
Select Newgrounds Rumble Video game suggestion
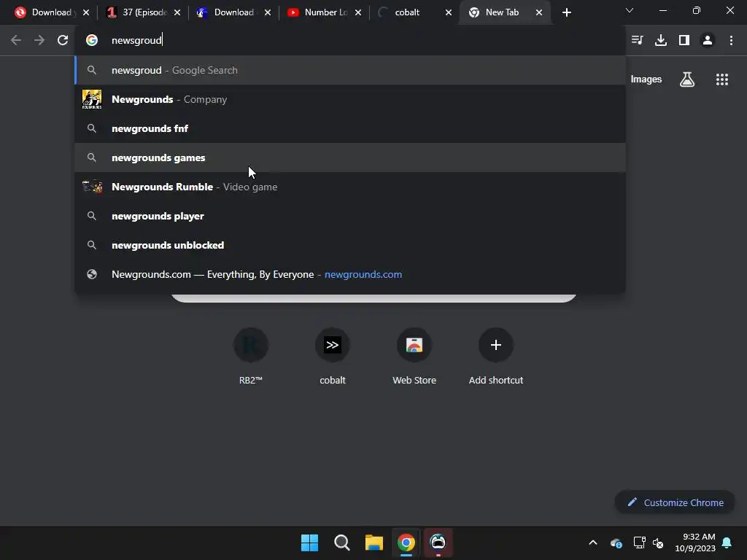(350, 187)
